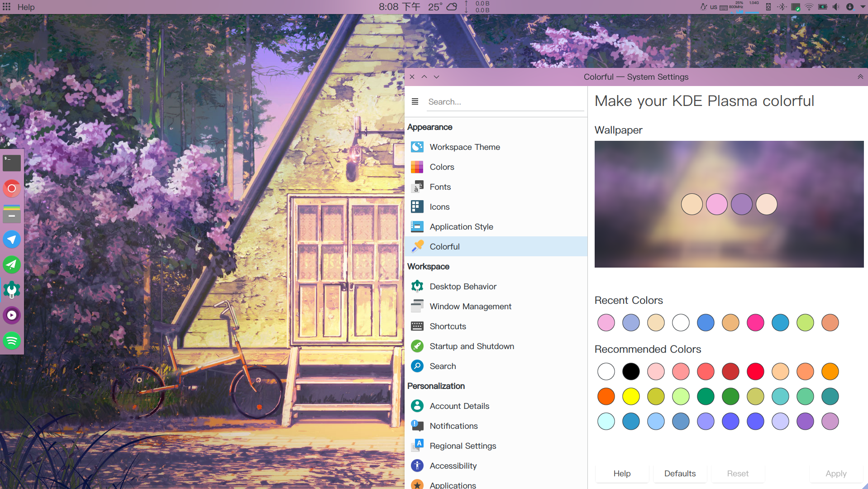This screenshot has height=489, width=868.
Task: Click the sidebar Search field
Action: point(506,102)
